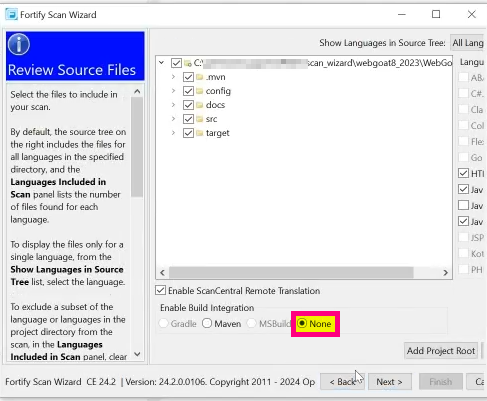Image resolution: width=487 pixels, height=401 pixels.
Task: Uncheck the docs folder checkbox
Action: click(188, 105)
